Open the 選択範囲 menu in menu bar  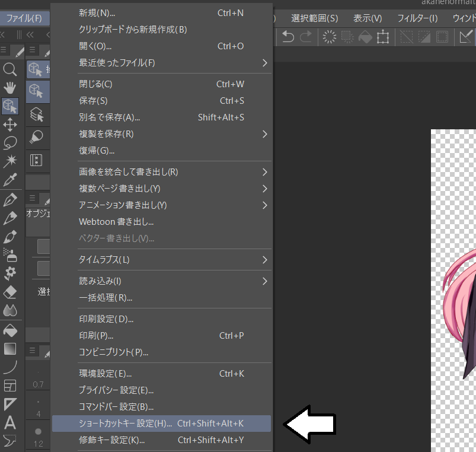(x=314, y=18)
